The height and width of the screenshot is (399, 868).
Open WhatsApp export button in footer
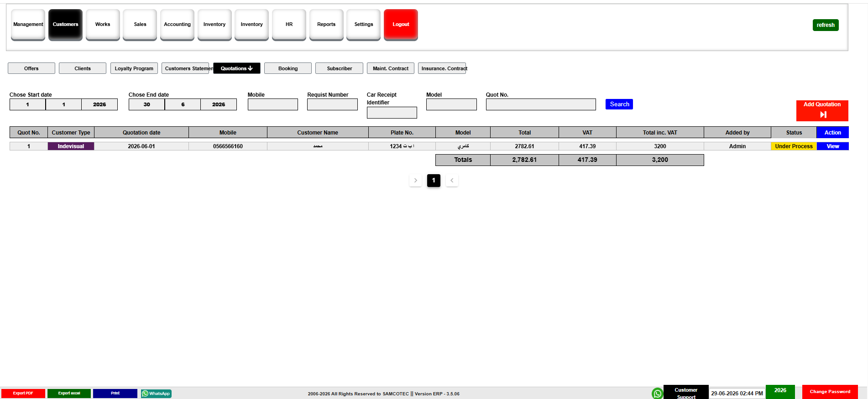point(156,394)
